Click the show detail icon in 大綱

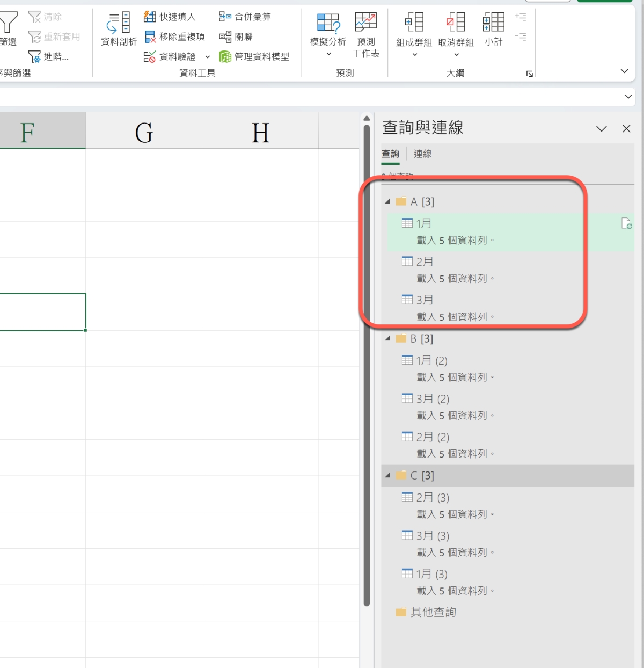pos(521,17)
